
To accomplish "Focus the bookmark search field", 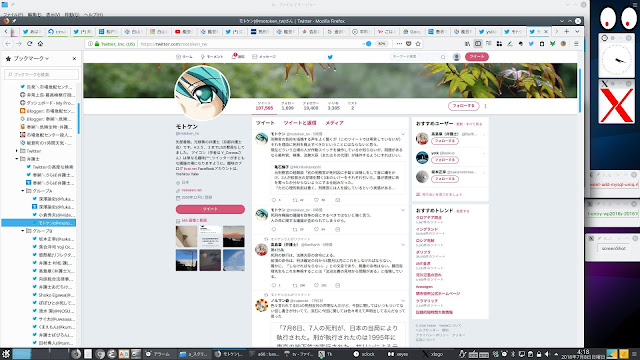I will pyautogui.click(x=41, y=74).
